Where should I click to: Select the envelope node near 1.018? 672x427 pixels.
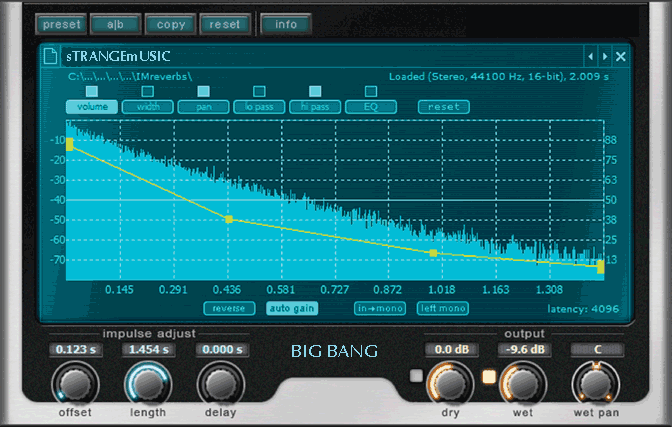click(x=433, y=253)
